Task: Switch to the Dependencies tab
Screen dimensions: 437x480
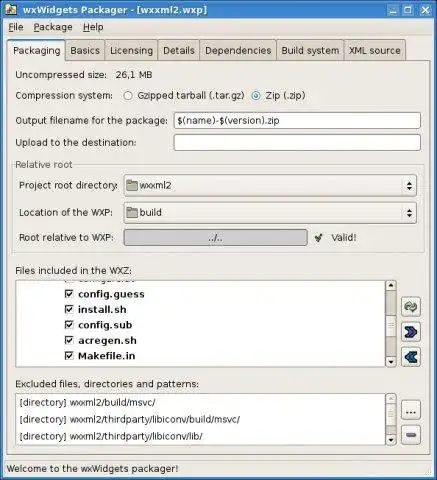Action: [238, 51]
